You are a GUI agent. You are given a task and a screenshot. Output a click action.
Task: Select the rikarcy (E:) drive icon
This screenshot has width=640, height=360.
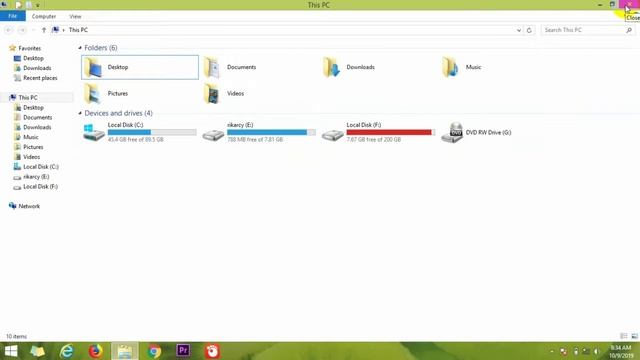[213, 135]
